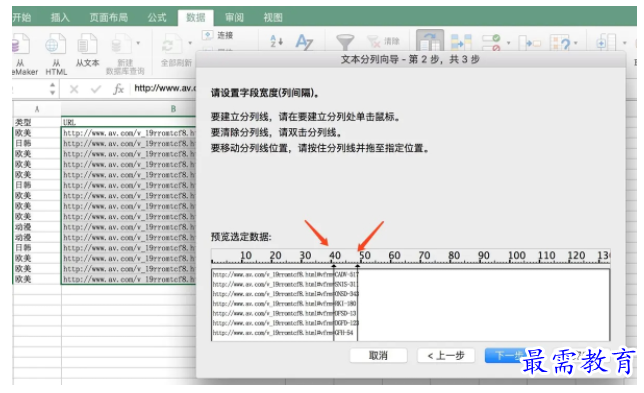Click the 全部刷新 refresh icon
This screenshot has height=393, width=644.
coord(172,44)
